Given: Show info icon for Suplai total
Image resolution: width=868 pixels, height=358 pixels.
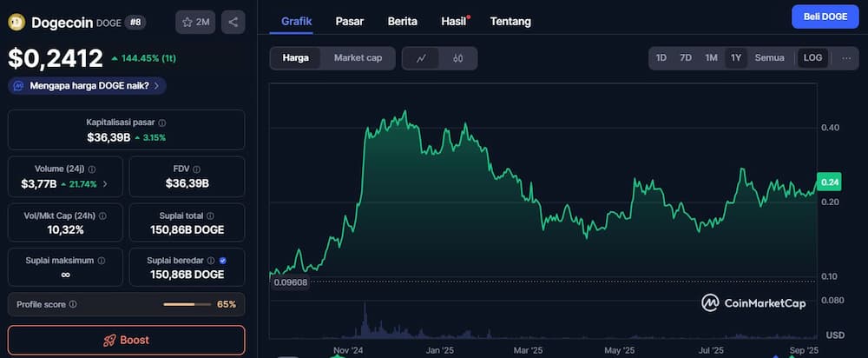Looking at the screenshot, I should 210,216.
